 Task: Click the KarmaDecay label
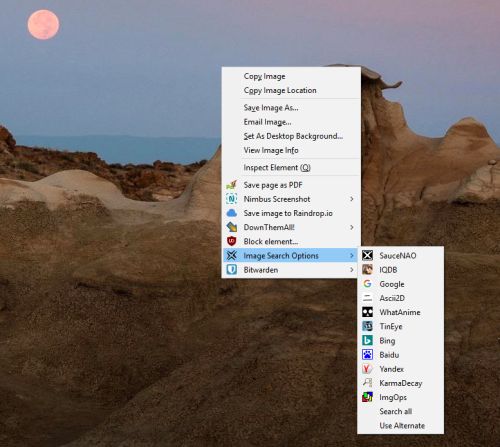tap(401, 383)
